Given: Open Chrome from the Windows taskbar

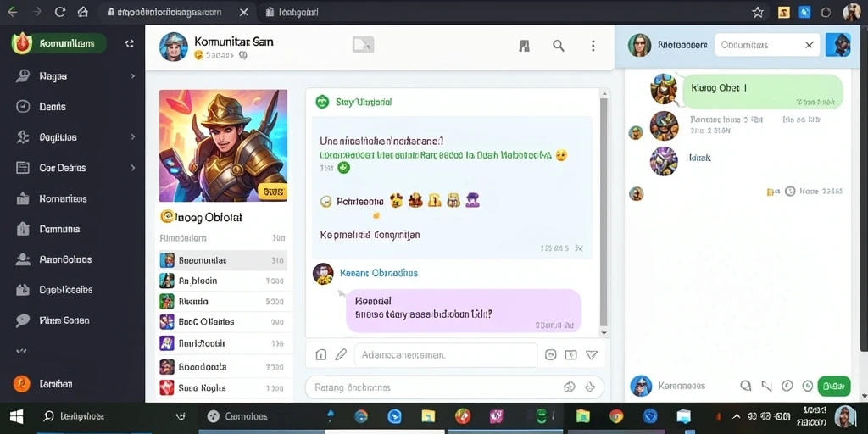Looking at the screenshot, I should [x=616, y=416].
